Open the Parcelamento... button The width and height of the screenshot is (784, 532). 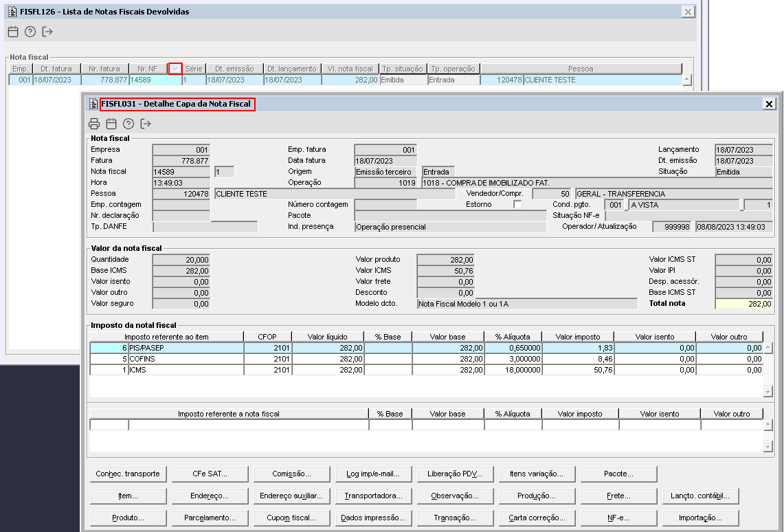pos(210,518)
